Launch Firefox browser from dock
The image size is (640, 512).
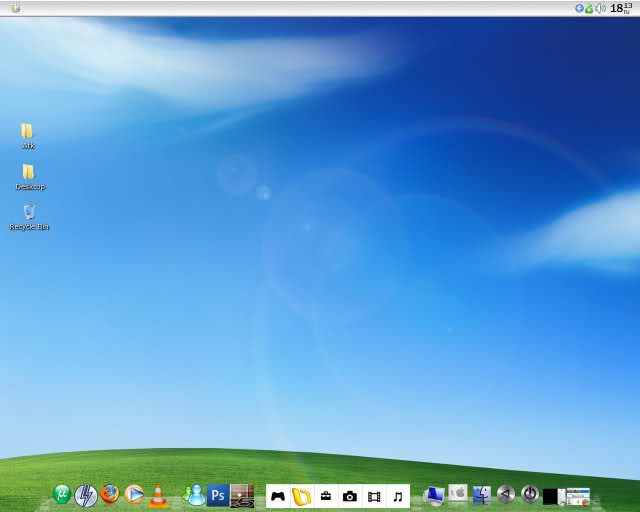110,494
